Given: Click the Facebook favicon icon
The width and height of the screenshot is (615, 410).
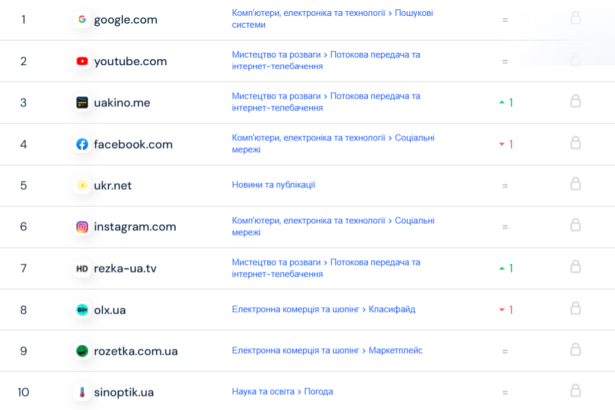Looking at the screenshot, I should [x=82, y=144].
